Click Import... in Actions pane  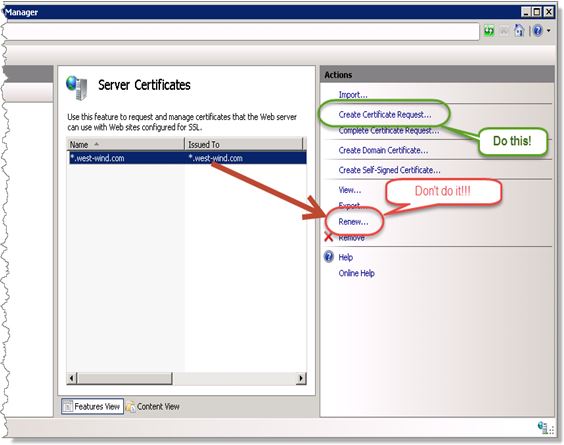pos(353,95)
